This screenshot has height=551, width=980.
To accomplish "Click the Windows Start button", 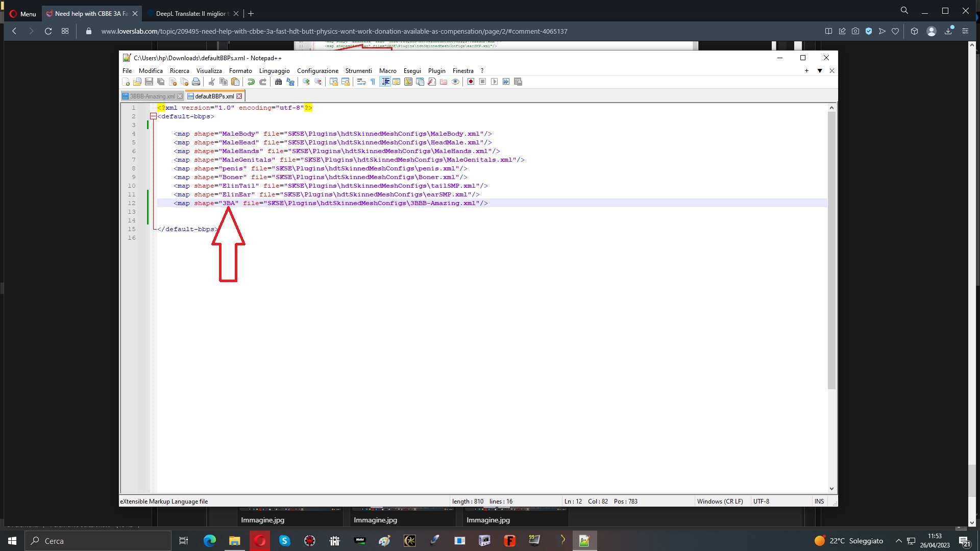I will (x=12, y=541).
